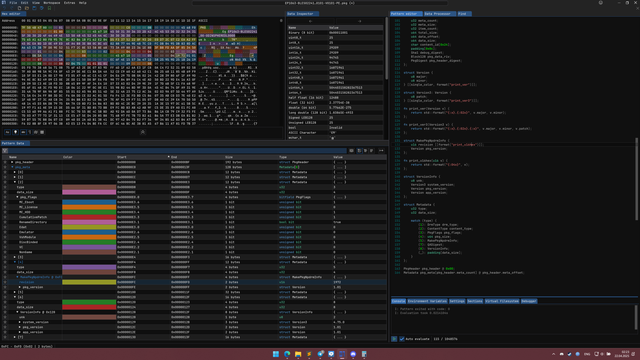Sort Pattern Data by Start column header
The height and width of the screenshot is (360, 640).
click(x=143, y=157)
